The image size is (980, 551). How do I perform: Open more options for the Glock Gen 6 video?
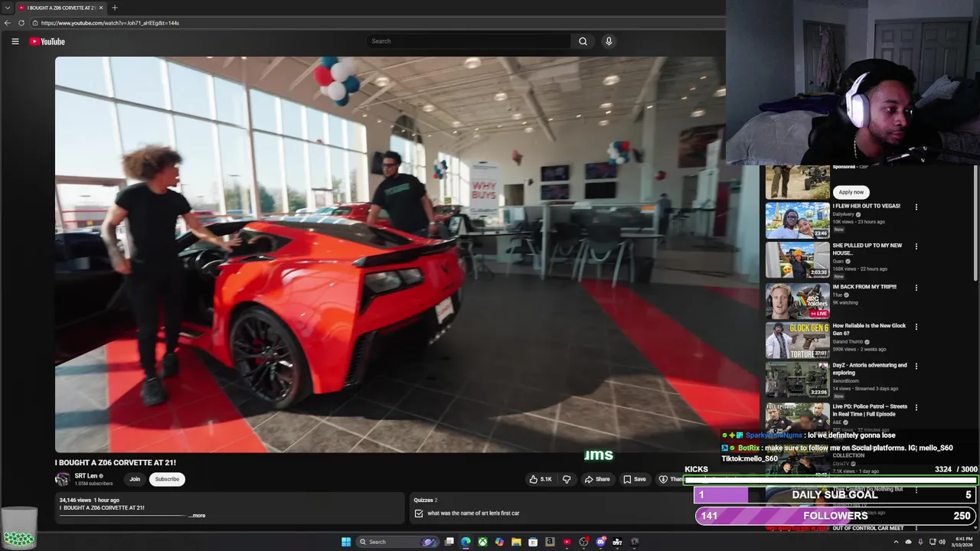pyautogui.click(x=916, y=327)
